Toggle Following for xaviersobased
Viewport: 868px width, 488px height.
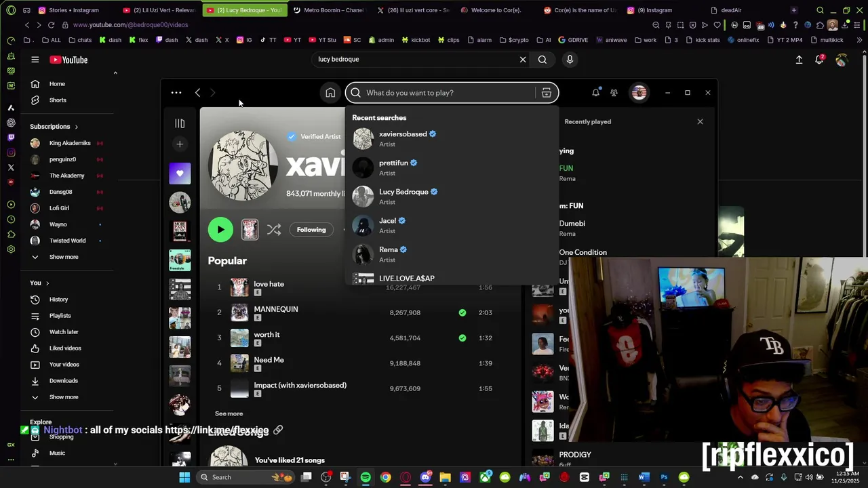coord(311,230)
